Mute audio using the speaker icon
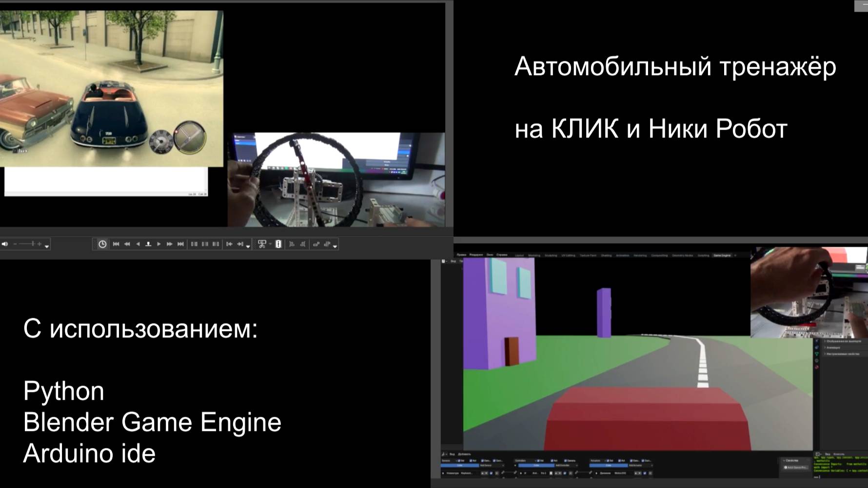 tap(6, 244)
